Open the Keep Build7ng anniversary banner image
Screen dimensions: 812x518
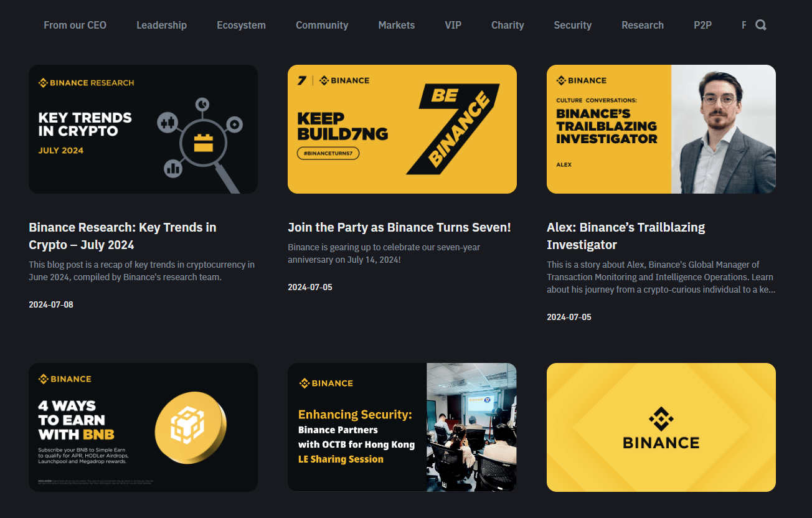pos(402,129)
